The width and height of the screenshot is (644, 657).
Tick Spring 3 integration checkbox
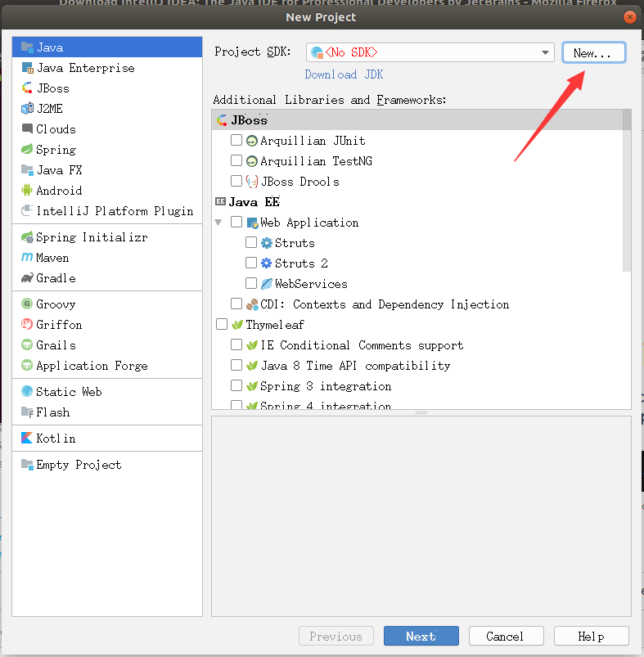click(236, 385)
